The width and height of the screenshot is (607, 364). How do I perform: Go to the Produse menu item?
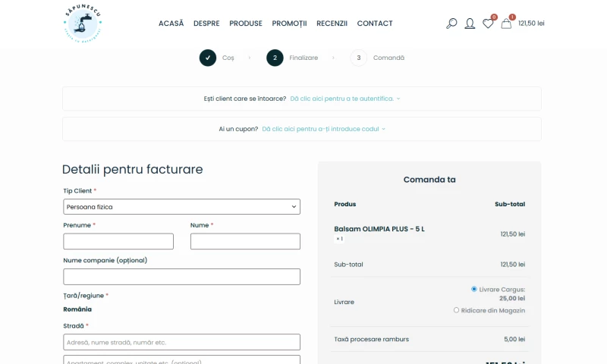[x=246, y=24]
